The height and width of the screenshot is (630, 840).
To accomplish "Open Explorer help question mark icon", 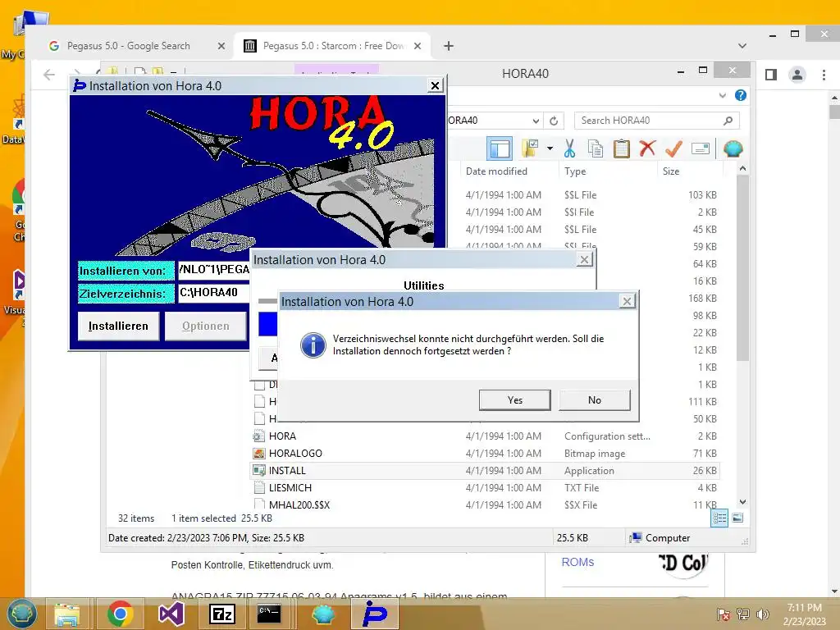I will [x=741, y=95].
